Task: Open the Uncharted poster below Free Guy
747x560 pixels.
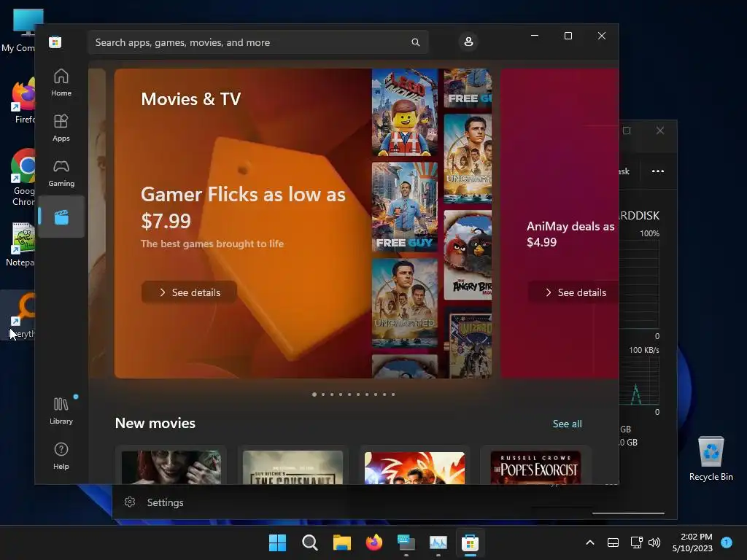Action: [x=404, y=303]
